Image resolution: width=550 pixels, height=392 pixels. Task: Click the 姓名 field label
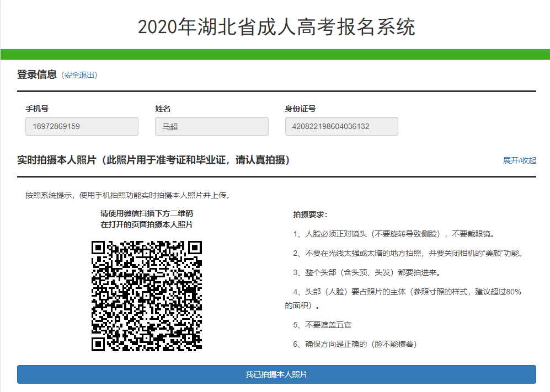click(163, 109)
